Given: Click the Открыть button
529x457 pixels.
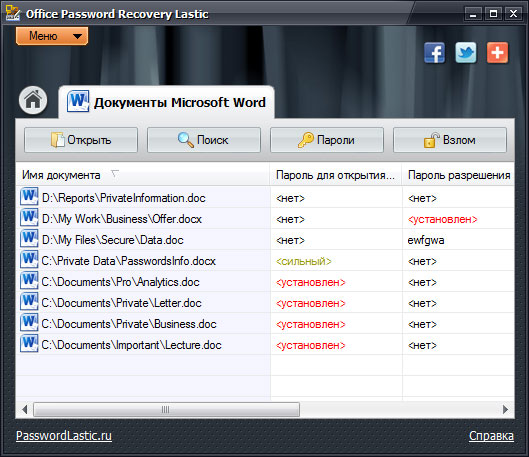Looking at the screenshot, I should point(81,140).
